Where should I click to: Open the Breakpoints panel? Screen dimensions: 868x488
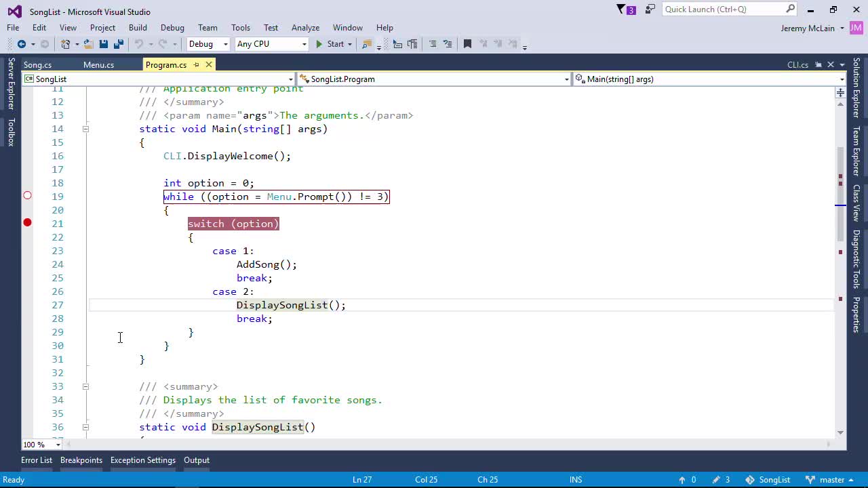81,460
